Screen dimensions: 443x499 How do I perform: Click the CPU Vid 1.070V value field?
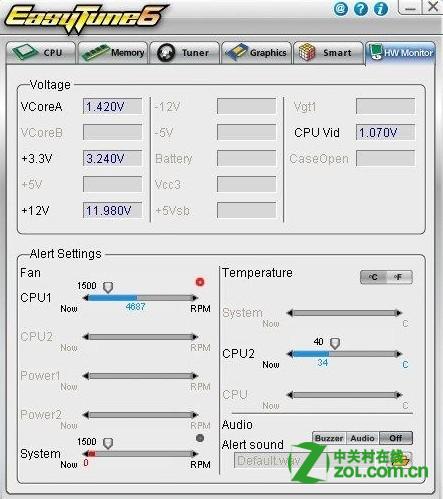[385, 133]
